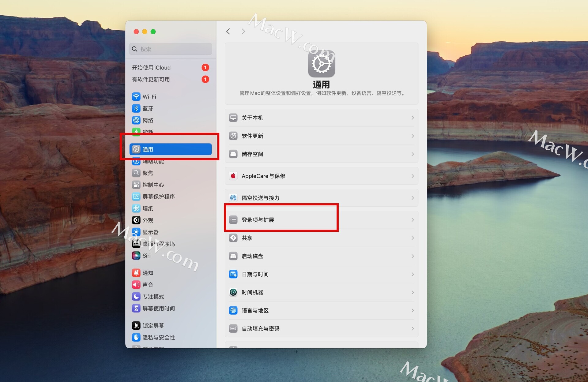Click the red badge next to 开始使用 iCloud

click(x=205, y=67)
